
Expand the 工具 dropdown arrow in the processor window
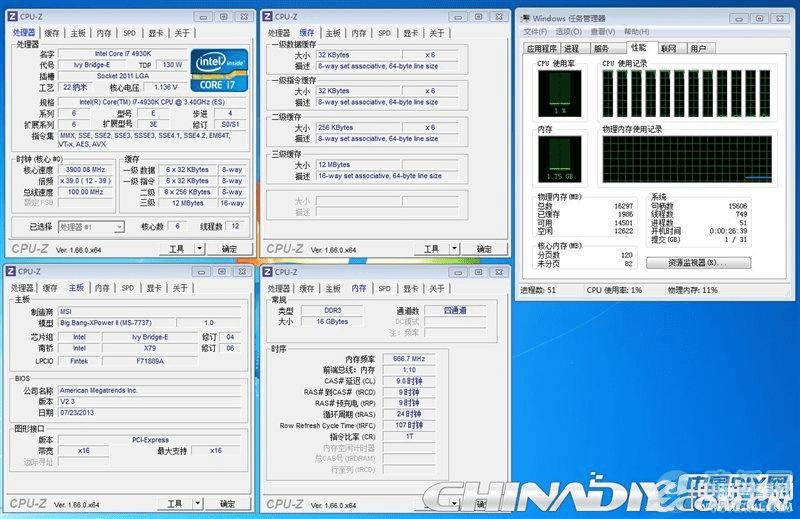pos(199,249)
